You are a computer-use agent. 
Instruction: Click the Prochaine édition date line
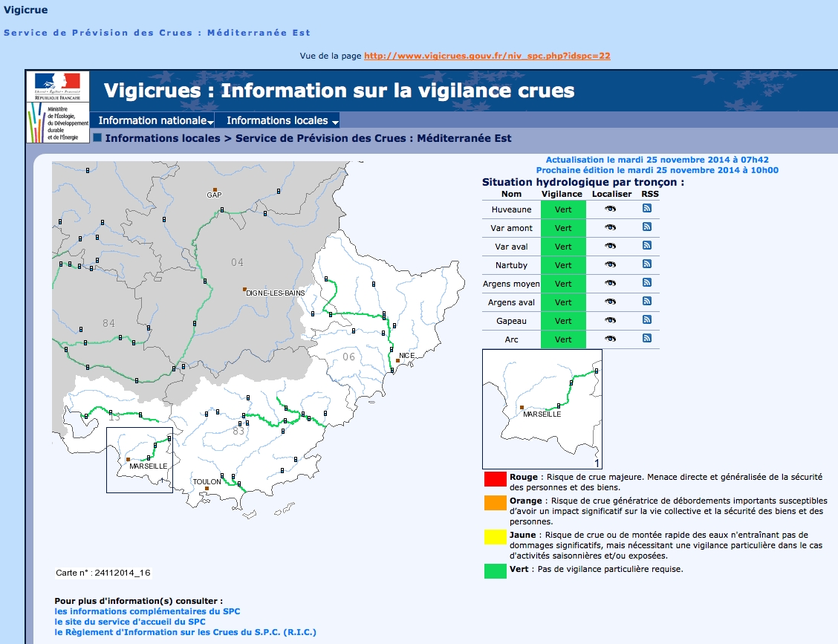click(x=657, y=170)
